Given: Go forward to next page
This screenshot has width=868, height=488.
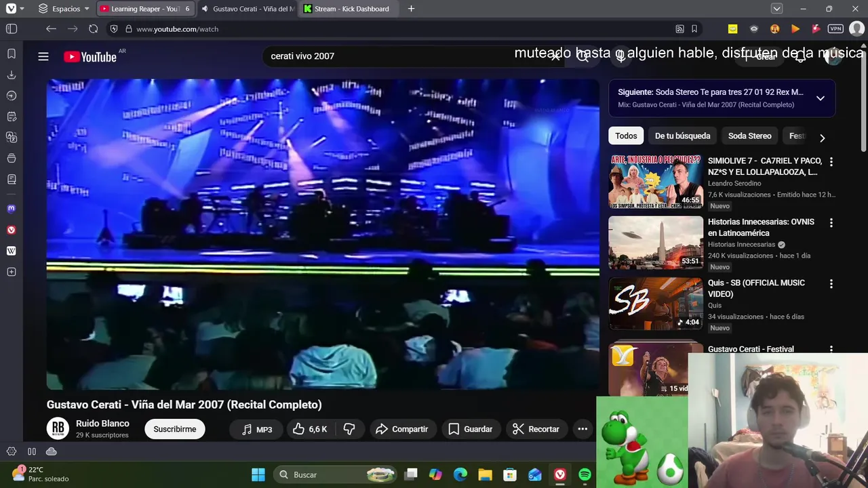Looking at the screenshot, I should [x=73, y=29].
